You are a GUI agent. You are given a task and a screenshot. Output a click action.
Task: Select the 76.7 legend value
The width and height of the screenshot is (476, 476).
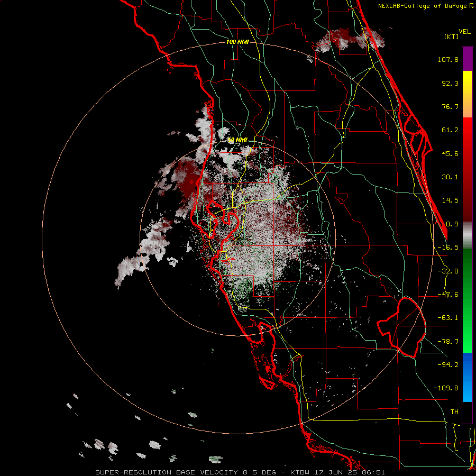click(x=450, y=106)
